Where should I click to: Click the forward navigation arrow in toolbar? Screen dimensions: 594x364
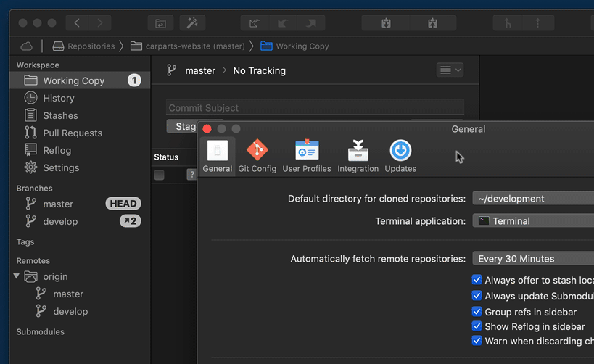[x=100, y=23]
